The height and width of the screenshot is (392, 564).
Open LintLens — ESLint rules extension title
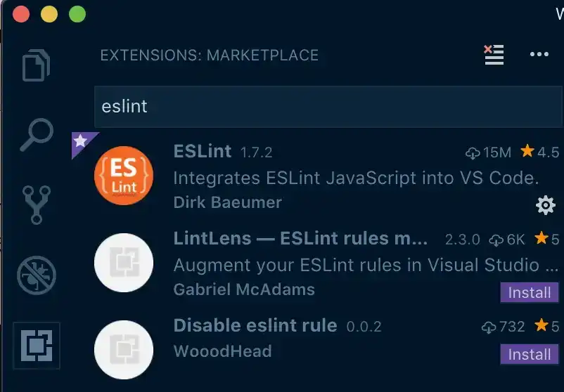[300, 239]
